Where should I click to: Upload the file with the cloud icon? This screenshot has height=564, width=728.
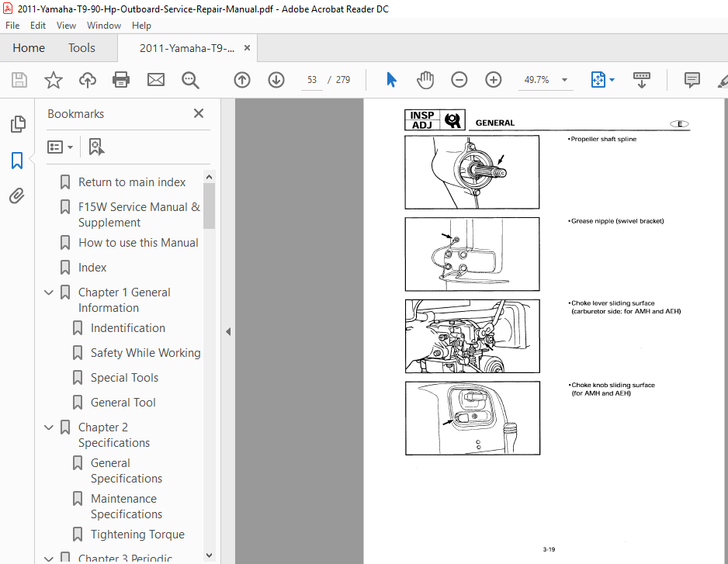87,80
